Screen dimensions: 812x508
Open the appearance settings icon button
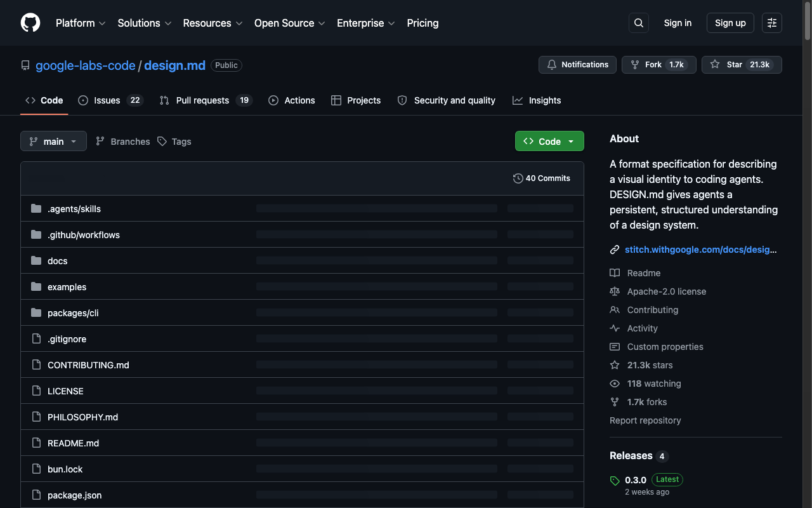(772, 23)
